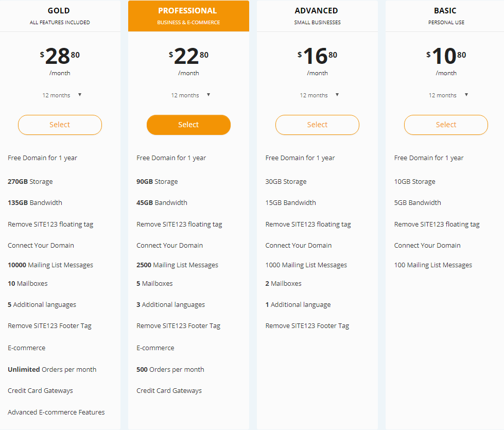
Task: Click the BASIC personal use header
Action: 445,15
